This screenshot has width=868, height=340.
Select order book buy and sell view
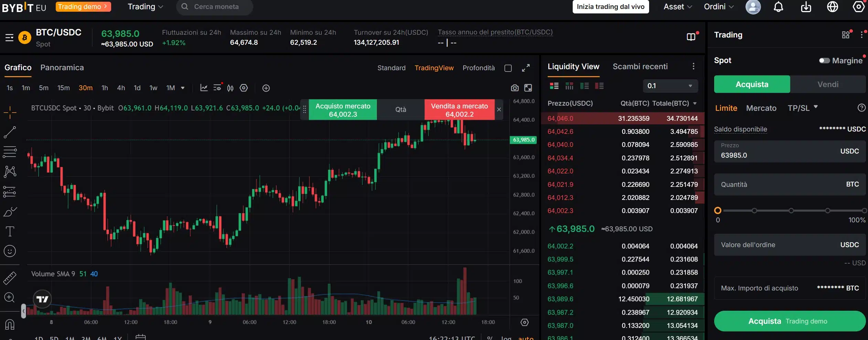point(554,86)
